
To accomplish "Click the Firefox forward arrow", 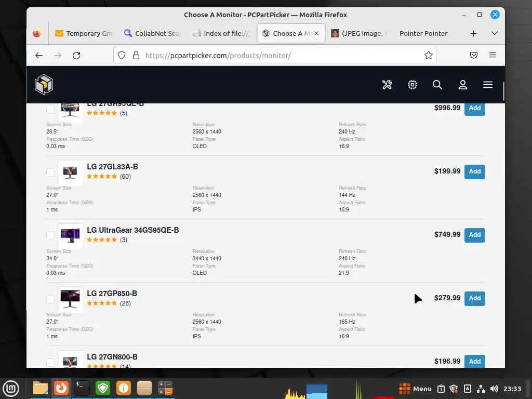I will (58, 55).
